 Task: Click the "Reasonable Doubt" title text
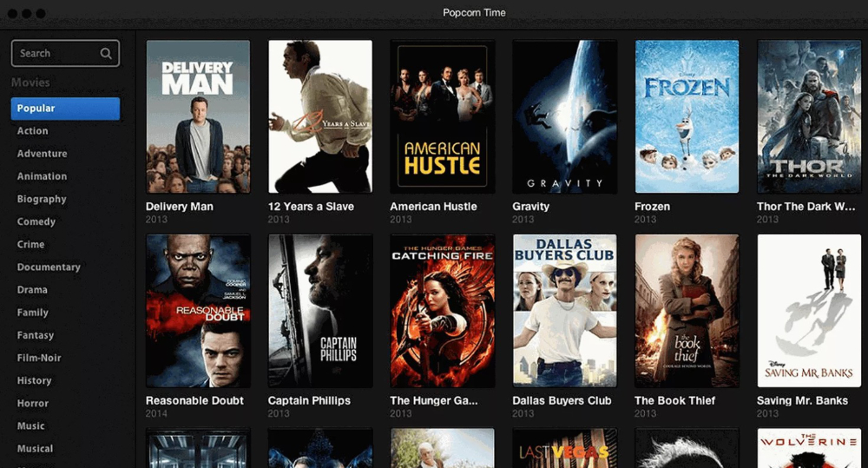click(x=194, y=400)
